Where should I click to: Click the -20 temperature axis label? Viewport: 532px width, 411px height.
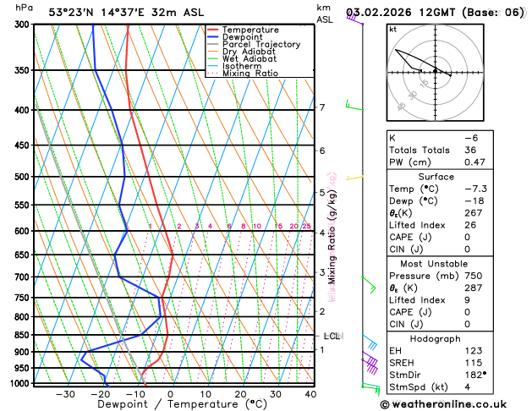click(101, 394)
